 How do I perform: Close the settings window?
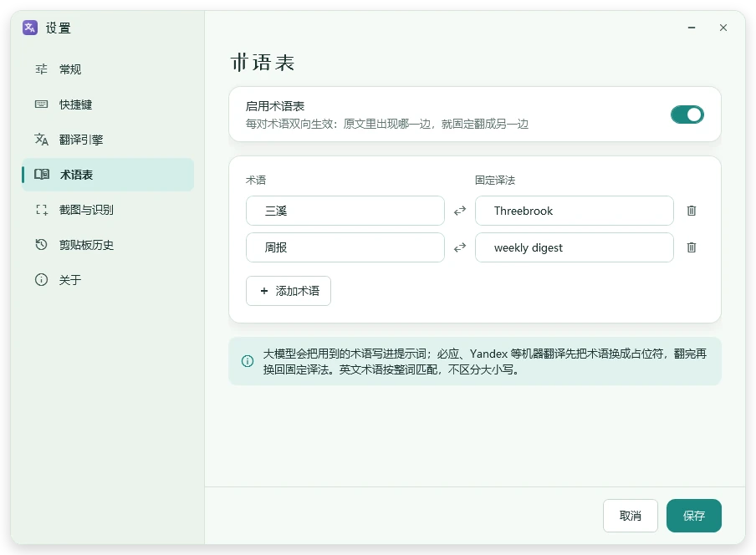click(x=723, y=28)
